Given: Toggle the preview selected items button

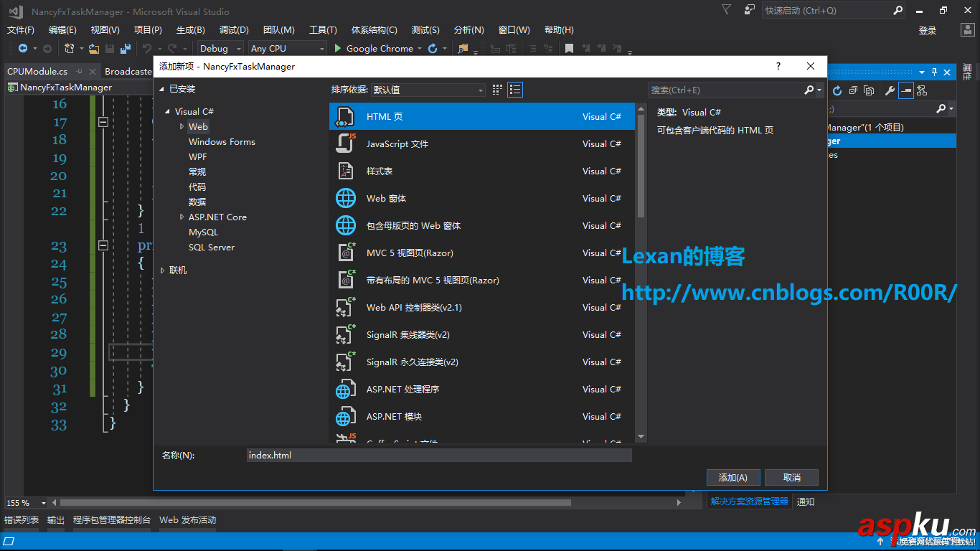Looking at the screenshot, I should [906, 90].
